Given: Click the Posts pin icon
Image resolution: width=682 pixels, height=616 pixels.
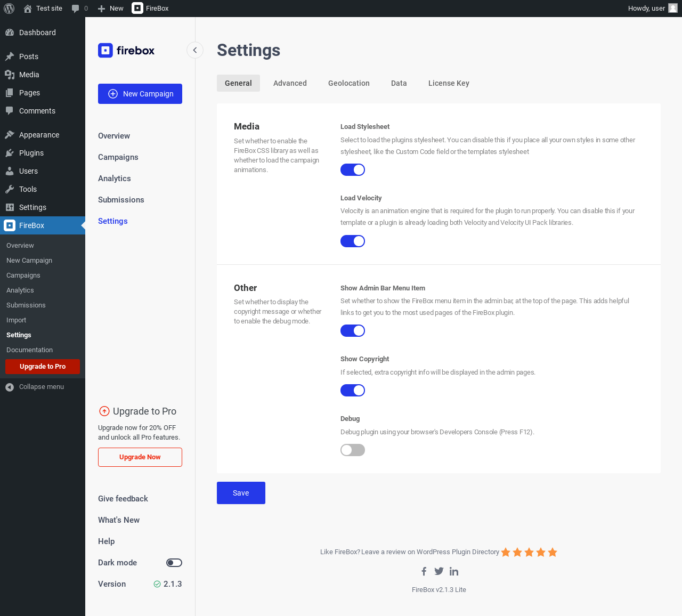Looking at the screenshot, I should [10, 56].
